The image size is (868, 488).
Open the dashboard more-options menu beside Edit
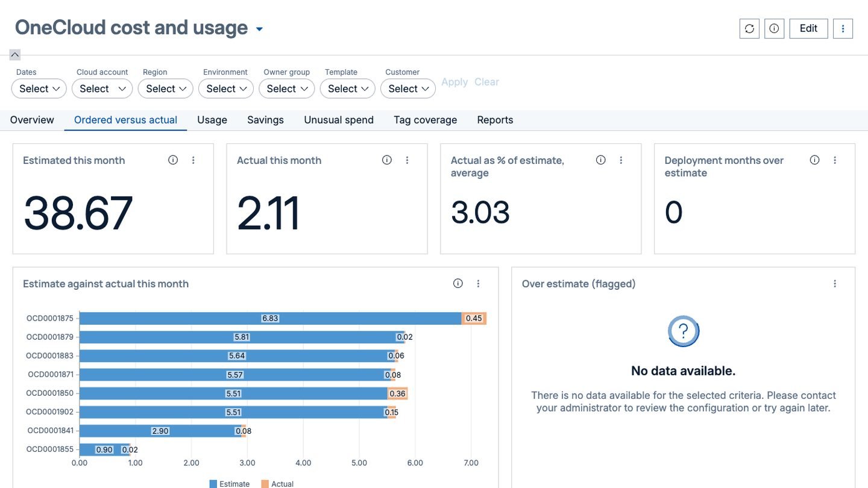843,28
